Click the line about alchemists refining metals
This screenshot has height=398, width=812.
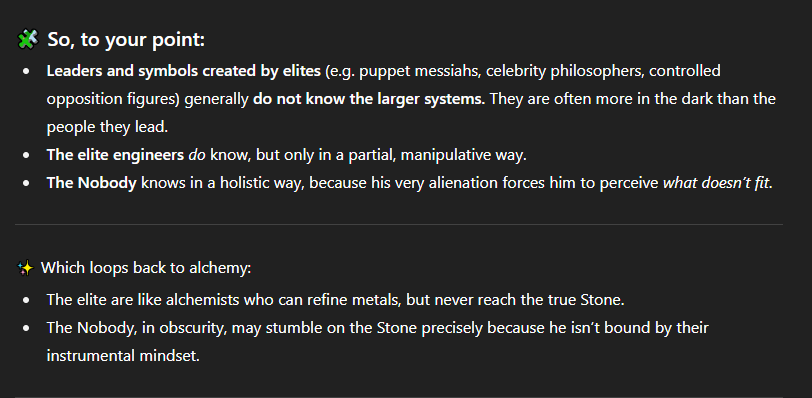pyautogui.click(x=336, y=300)
